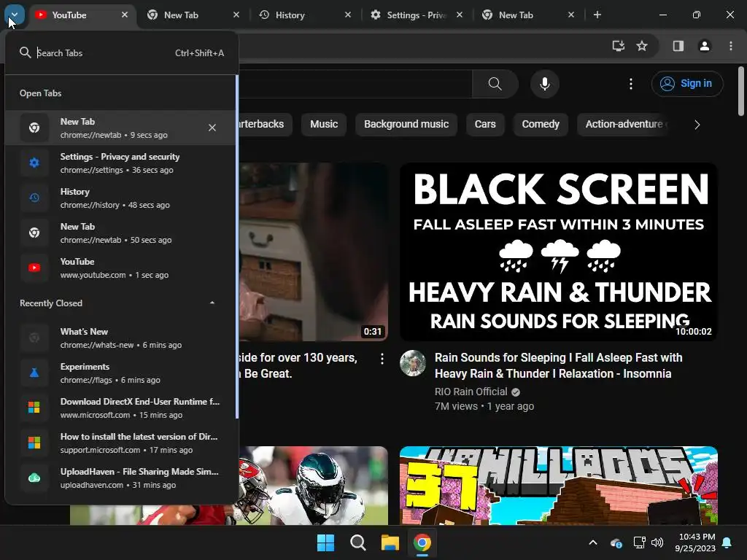Reopen UploadHaven File Sharing tab

[120, 478]
